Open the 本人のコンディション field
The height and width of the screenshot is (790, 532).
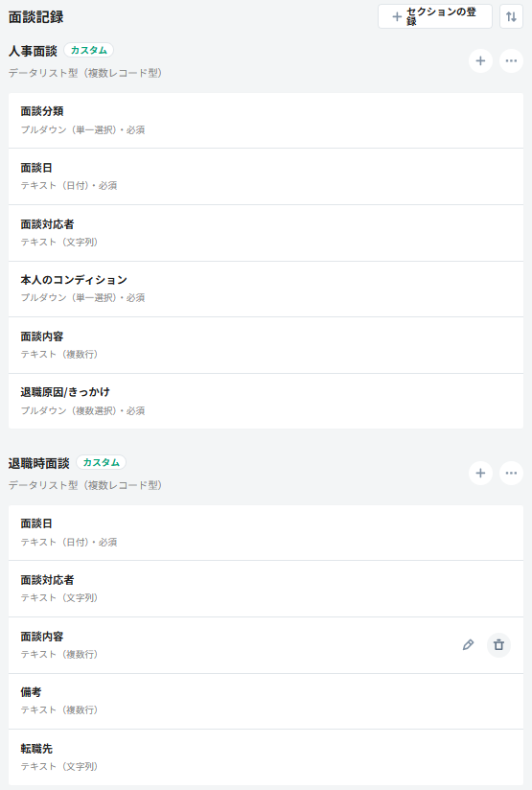click(x=266, y=289)
